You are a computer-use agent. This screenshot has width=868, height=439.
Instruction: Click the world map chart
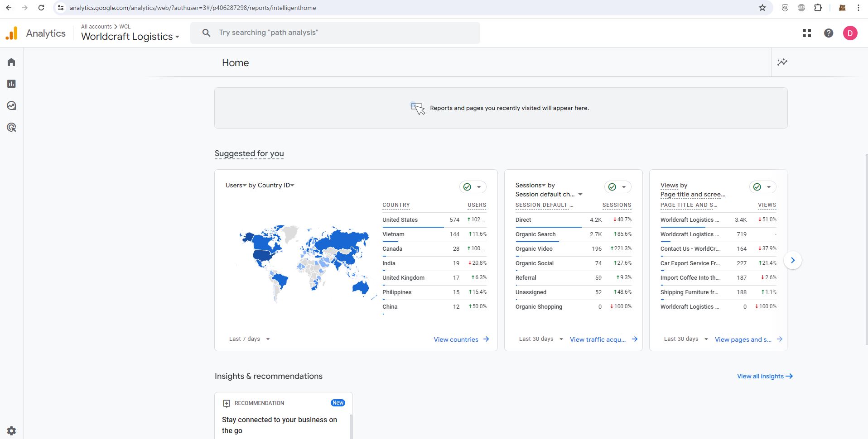tap(307, 262)
